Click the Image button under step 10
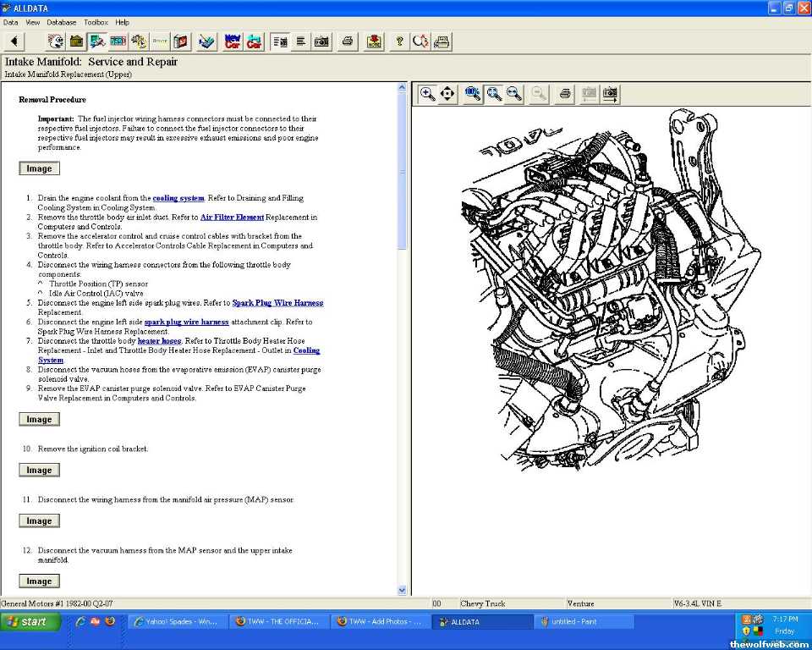This screenshot has height=650, width=812. coord(39,470)
